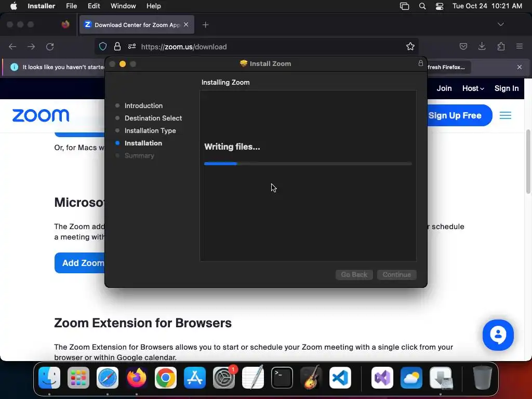Open site permissions icon in address bar
This screenshot has width=532, height=399.
click(x=132, y=47)
